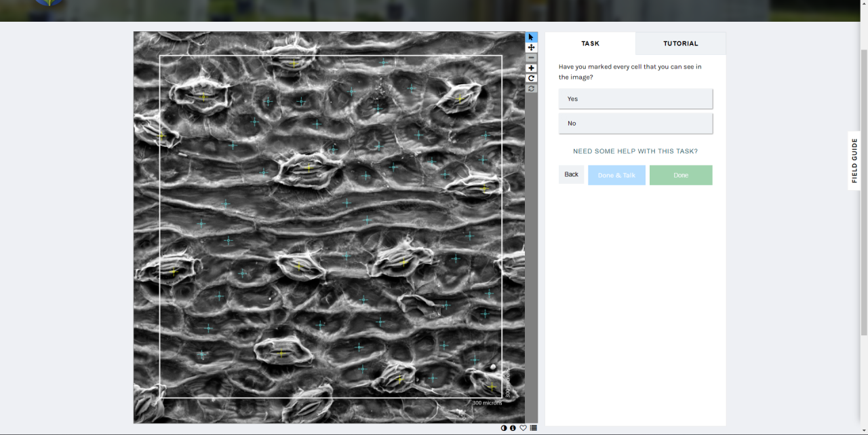Screen dimensions: 868x435
Task: Choose the Yes answer
Action: 635,98
